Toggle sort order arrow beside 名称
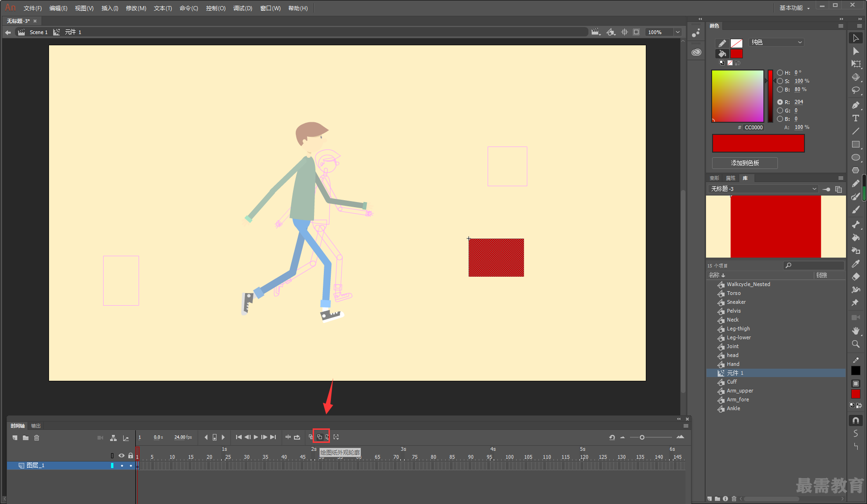 723,275
